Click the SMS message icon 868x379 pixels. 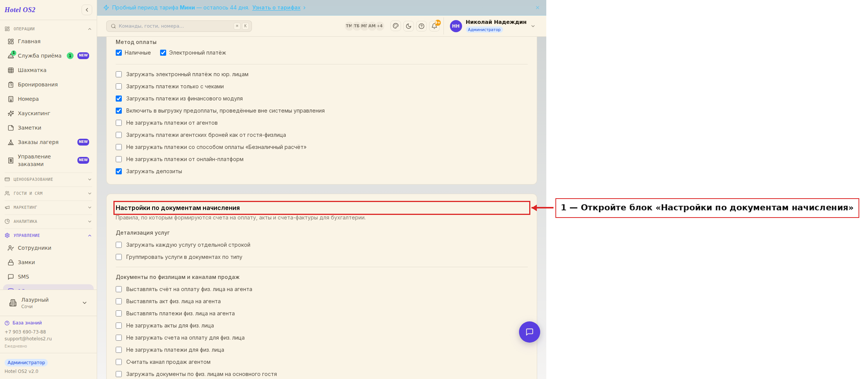tap(11, 277)
